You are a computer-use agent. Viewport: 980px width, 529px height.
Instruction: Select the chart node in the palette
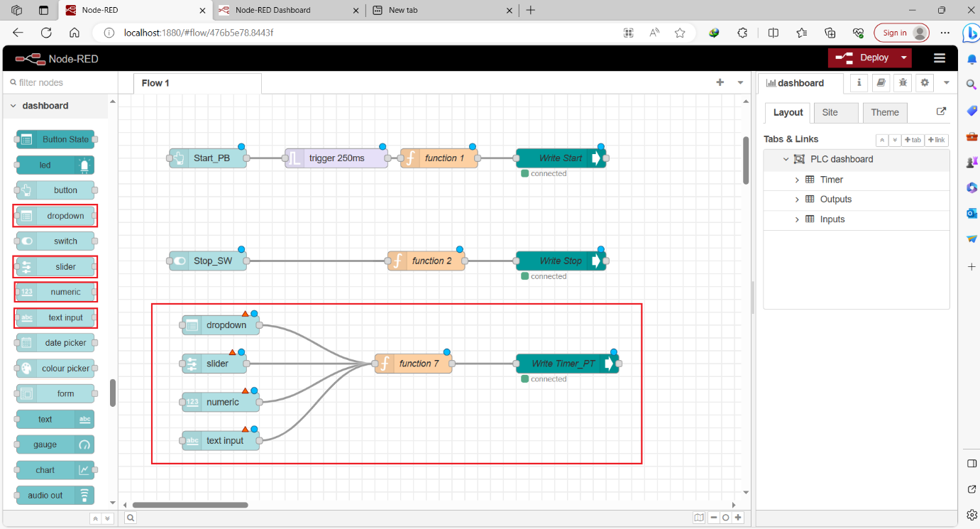pos(54,469)
